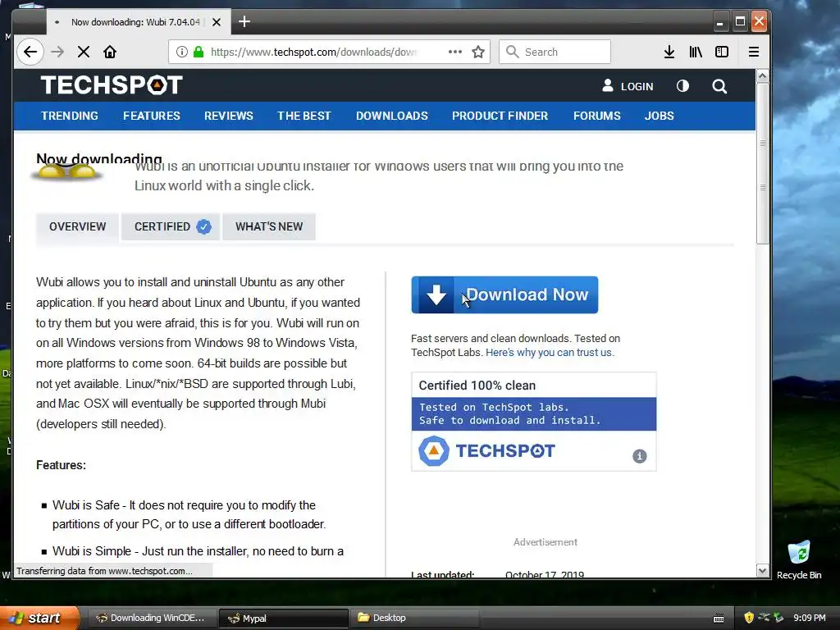Open the Desktop taskbar folder item
The width and height of the screenshot is (840, 630).
coord(414,618)
